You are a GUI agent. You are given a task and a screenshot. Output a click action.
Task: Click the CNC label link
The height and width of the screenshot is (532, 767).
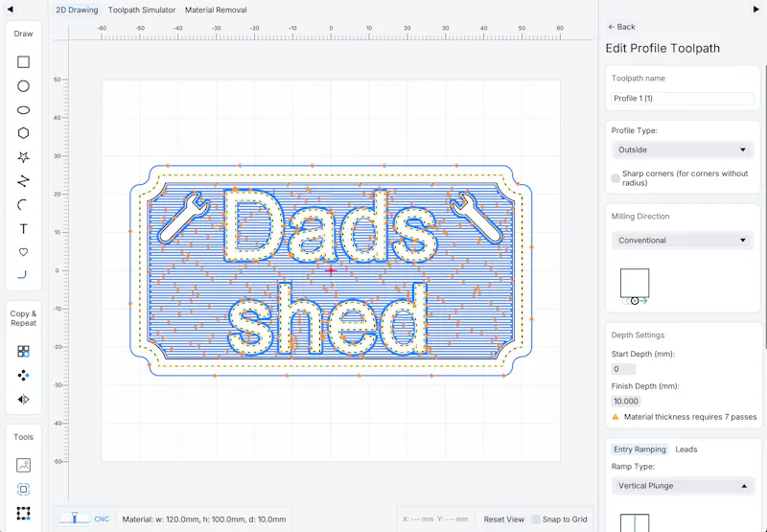102,520
